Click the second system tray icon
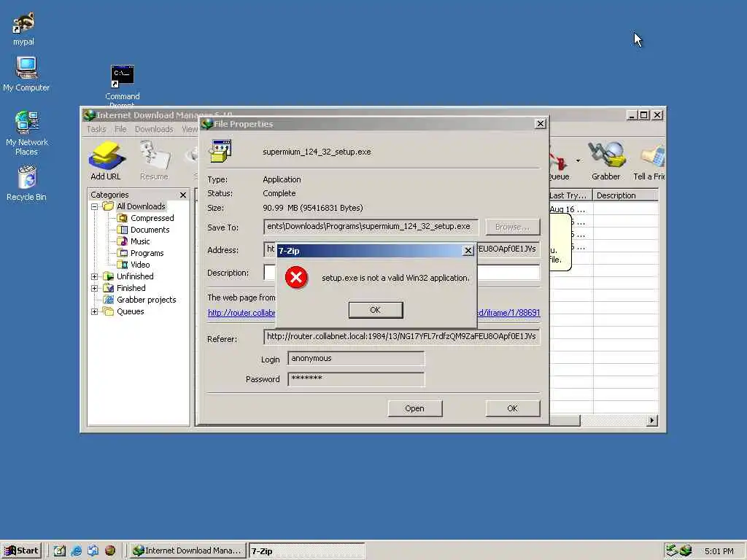Viewport: 747px width, 560px height. (686, 551)
